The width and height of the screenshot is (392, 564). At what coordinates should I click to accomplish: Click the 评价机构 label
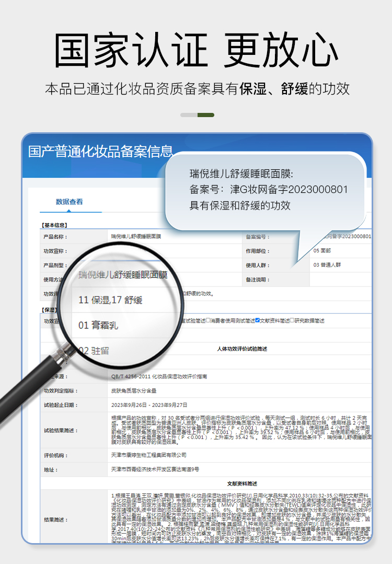point(55,455)
